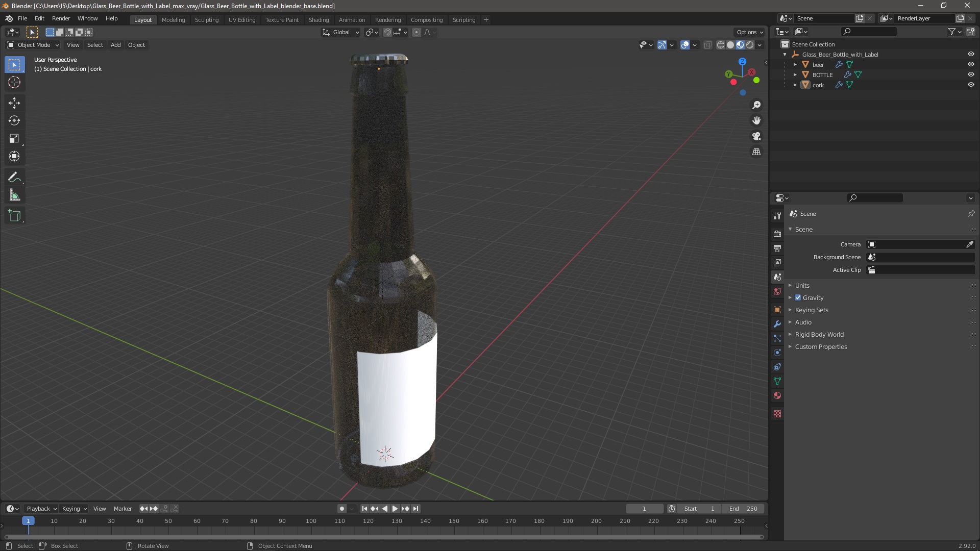Toggle snapping magnet icon
The height and width of the screenshot is (551, 980).
387,32
